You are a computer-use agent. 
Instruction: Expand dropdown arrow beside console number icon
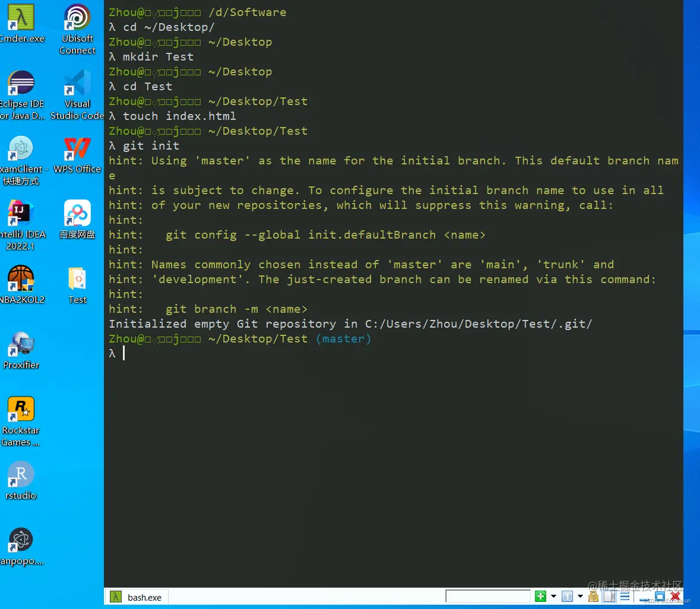[580, 597]
